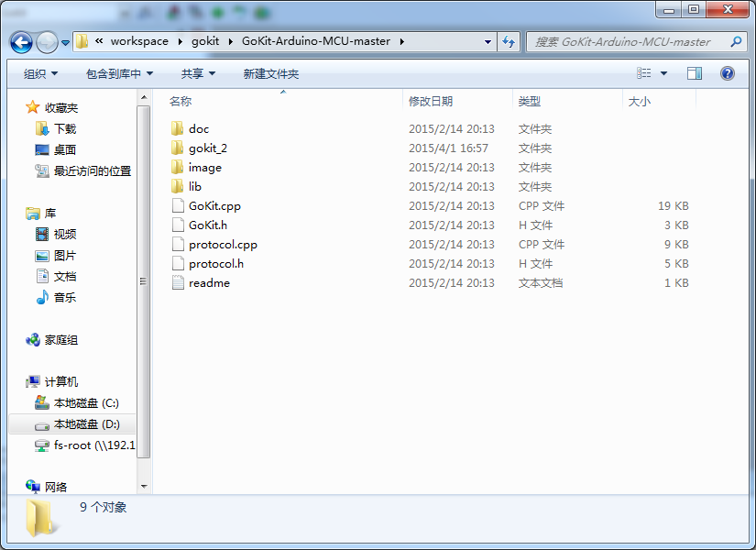This screenshot has width=756, height=550.
Task: Select the protocol.h file icon
Action: 178,263
